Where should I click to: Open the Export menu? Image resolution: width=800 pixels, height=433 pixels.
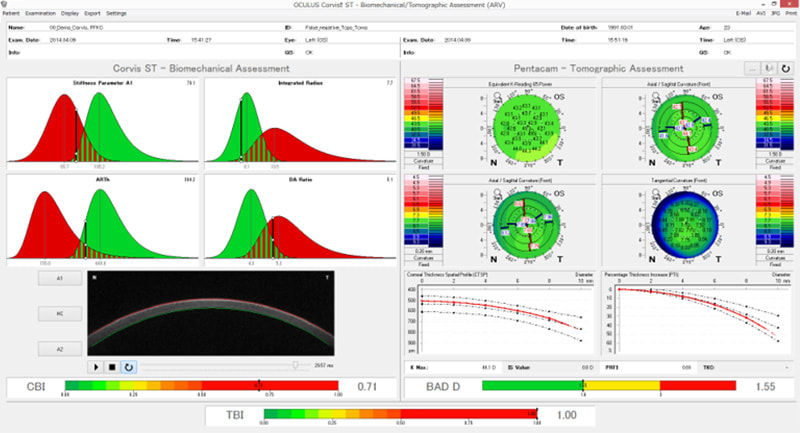tap(92, 13)
